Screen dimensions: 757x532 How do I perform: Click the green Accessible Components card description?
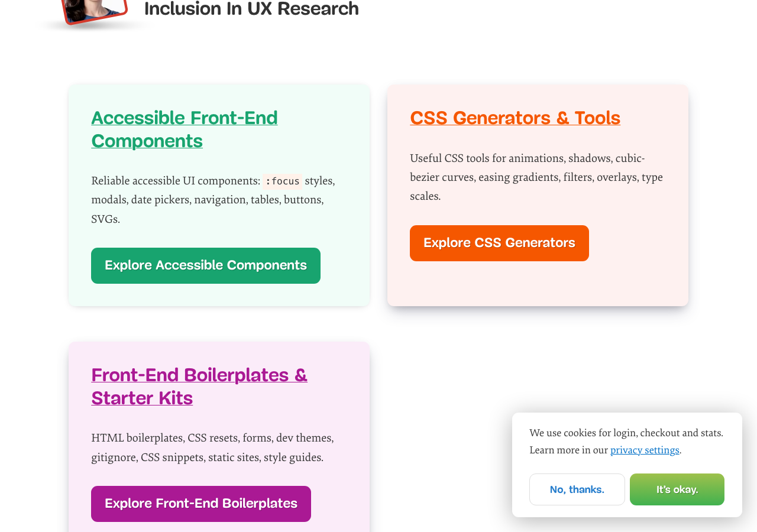tap(213, 200)
